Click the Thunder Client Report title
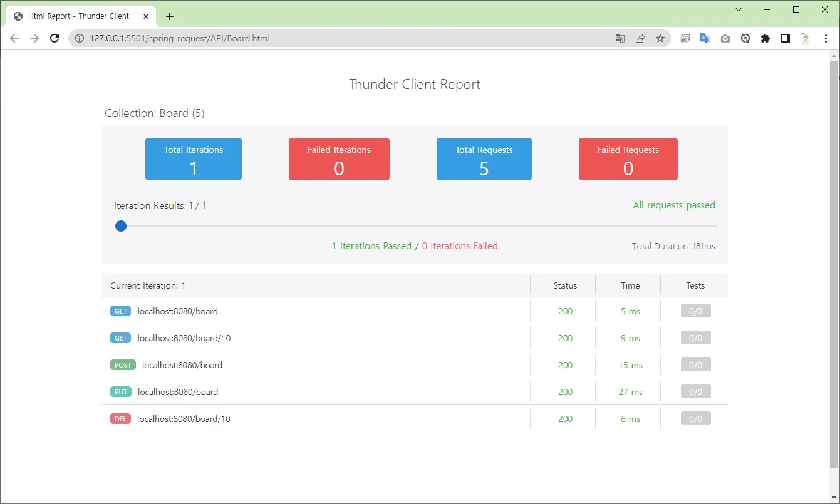 [x=415, y=85]
